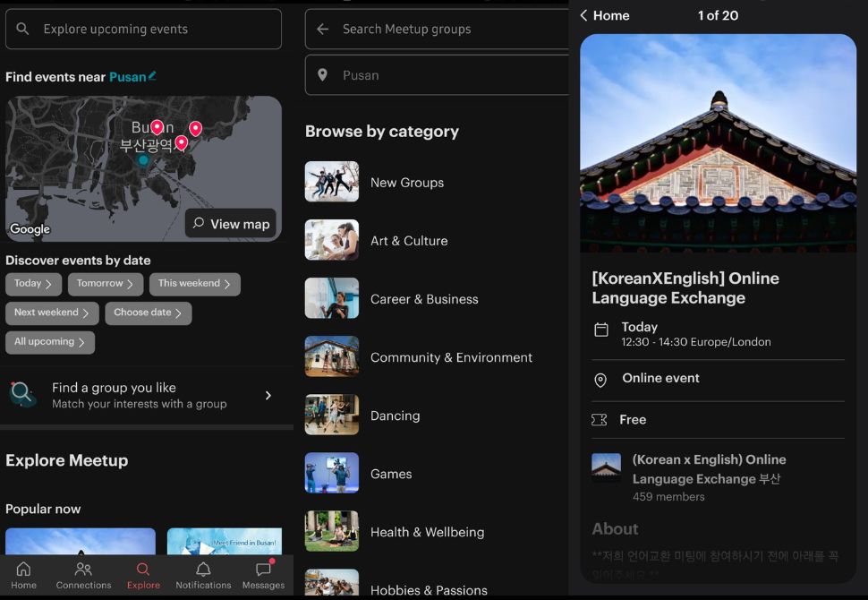Click the Search Meetup groups field
868x600 pixels.
(x=438, y=29)
